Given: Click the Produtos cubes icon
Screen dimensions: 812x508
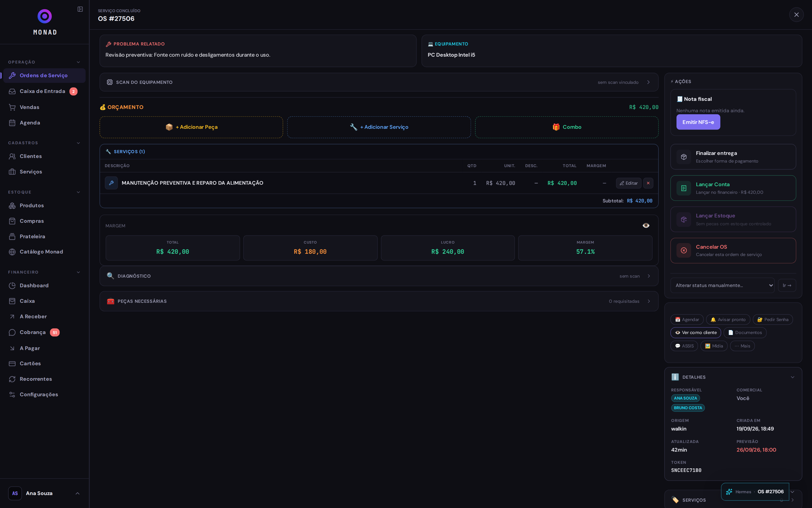Looking at the screenshot, I should pos(12,206).
